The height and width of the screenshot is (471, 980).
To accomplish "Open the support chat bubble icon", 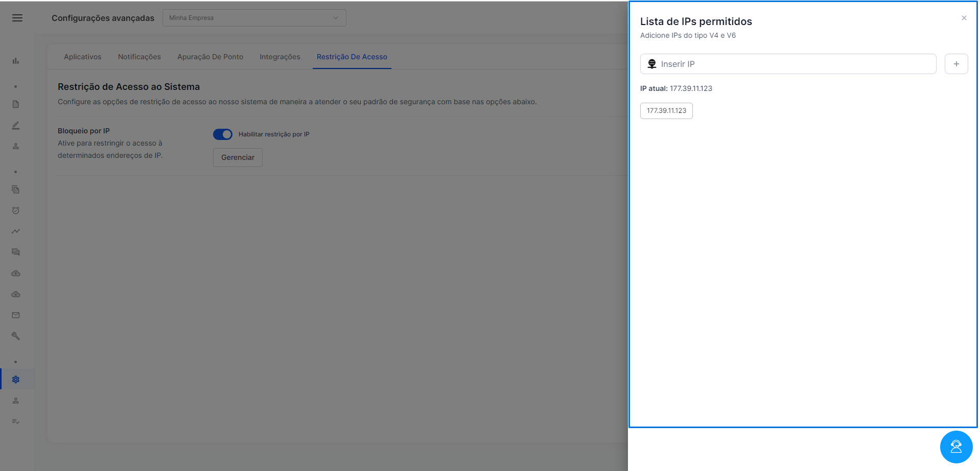I will coord(956,447).
